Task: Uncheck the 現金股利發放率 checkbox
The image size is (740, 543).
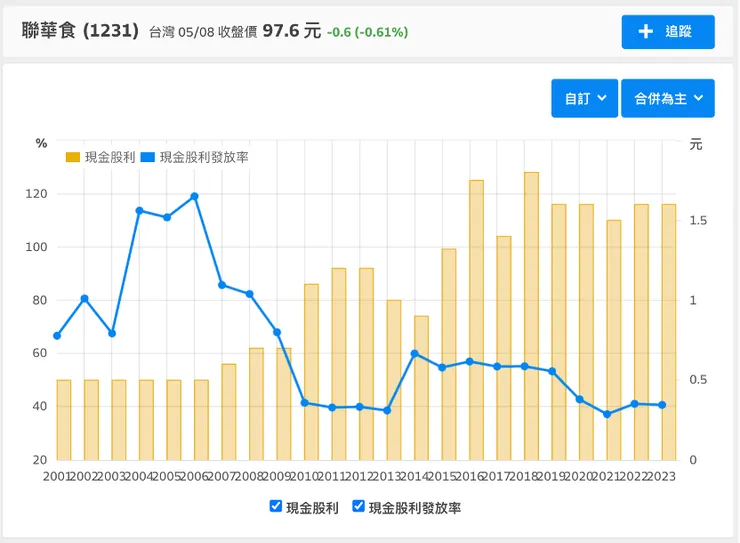Action: pos(358,506)
